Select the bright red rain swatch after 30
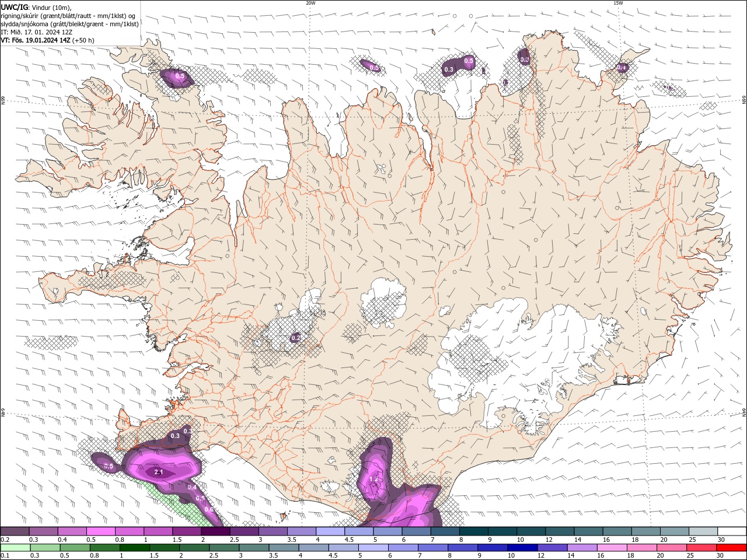The height and width of the screenshot is (560, 747). 732,548
